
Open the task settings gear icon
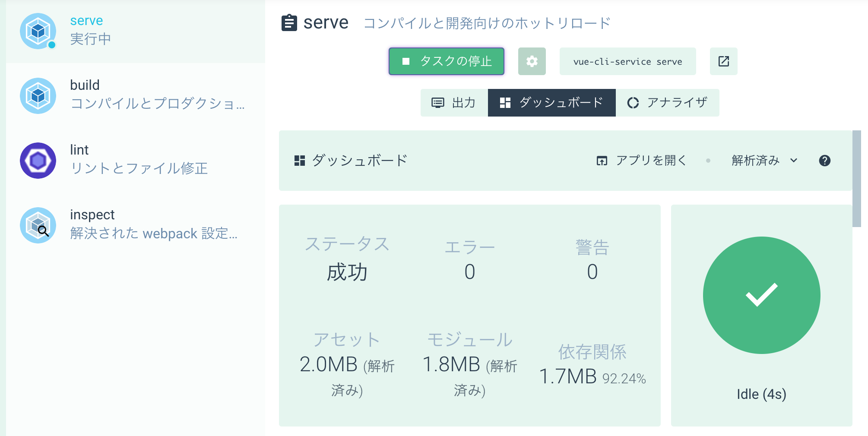(532, 61)
